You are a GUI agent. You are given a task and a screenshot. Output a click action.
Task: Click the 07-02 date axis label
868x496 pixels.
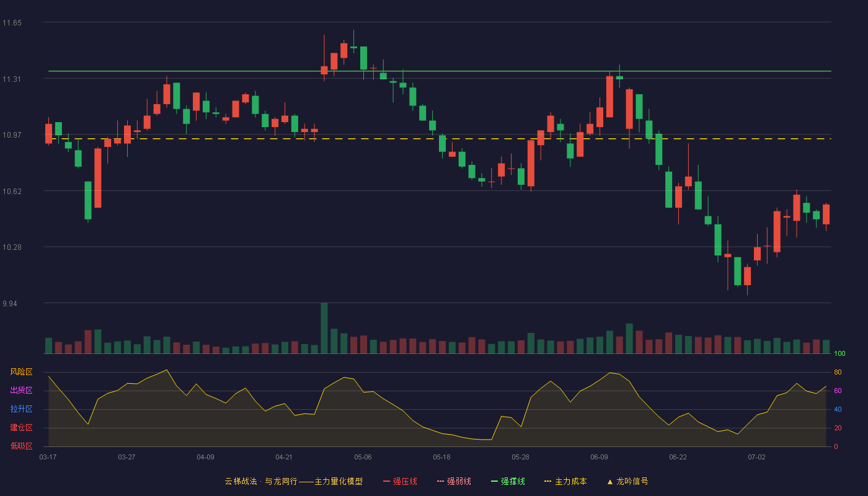[756, 457]
